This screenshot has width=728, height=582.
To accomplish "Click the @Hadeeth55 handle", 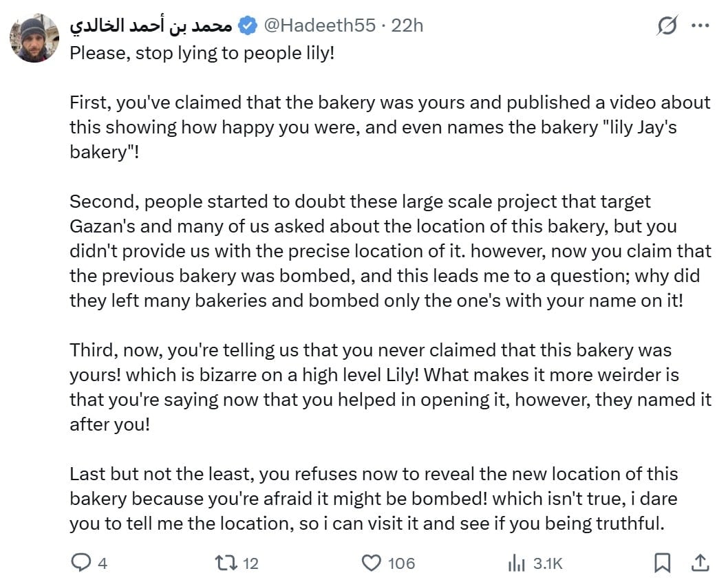I will (319, 25).
